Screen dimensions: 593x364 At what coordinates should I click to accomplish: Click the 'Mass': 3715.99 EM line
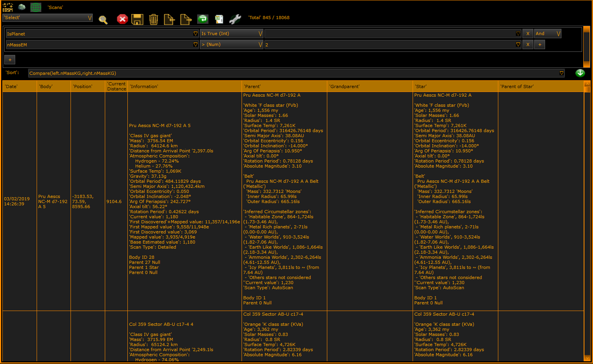(x=151, y=339)
